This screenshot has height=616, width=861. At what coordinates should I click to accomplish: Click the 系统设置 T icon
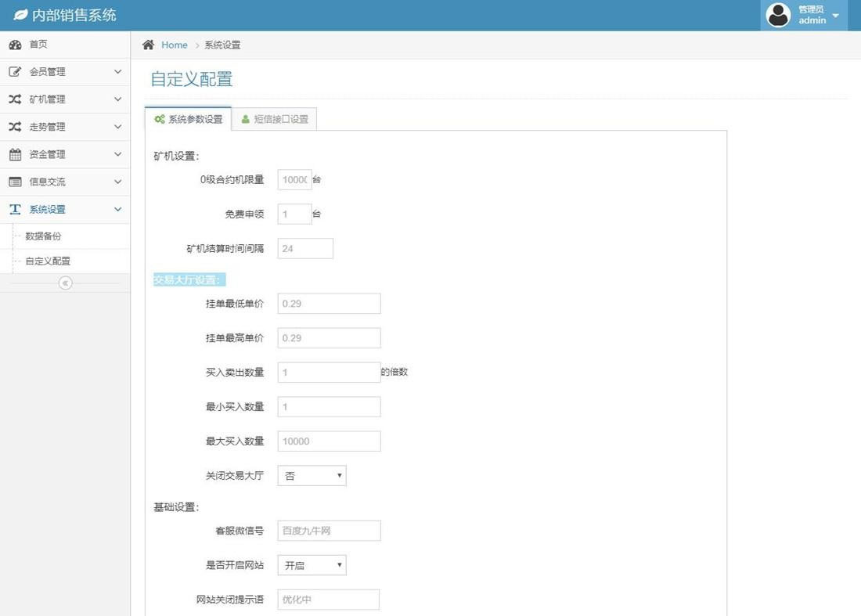coord(16,209)
